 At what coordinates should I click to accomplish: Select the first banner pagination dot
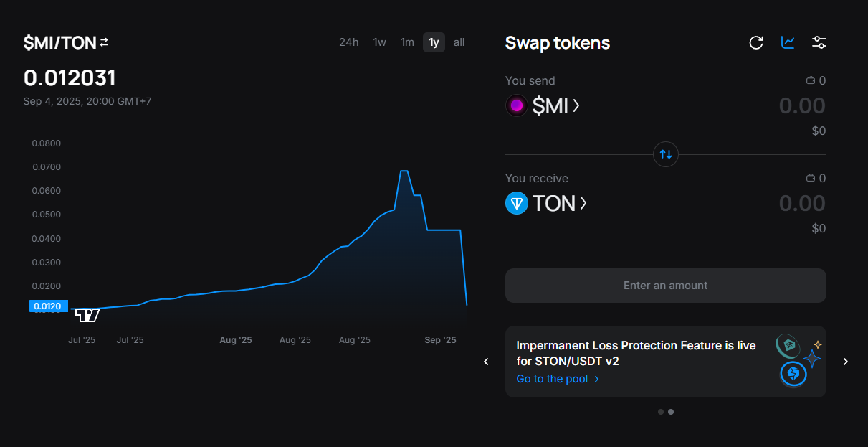pos(660,412)
